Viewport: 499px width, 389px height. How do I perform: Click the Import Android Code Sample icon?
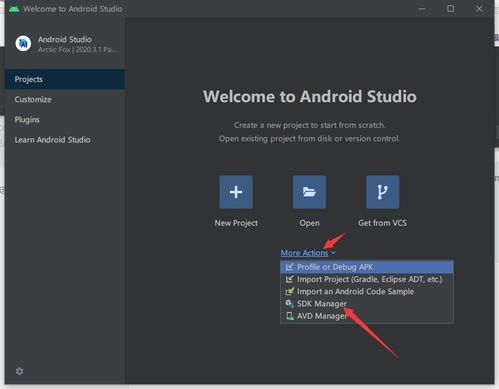[289, 291]
